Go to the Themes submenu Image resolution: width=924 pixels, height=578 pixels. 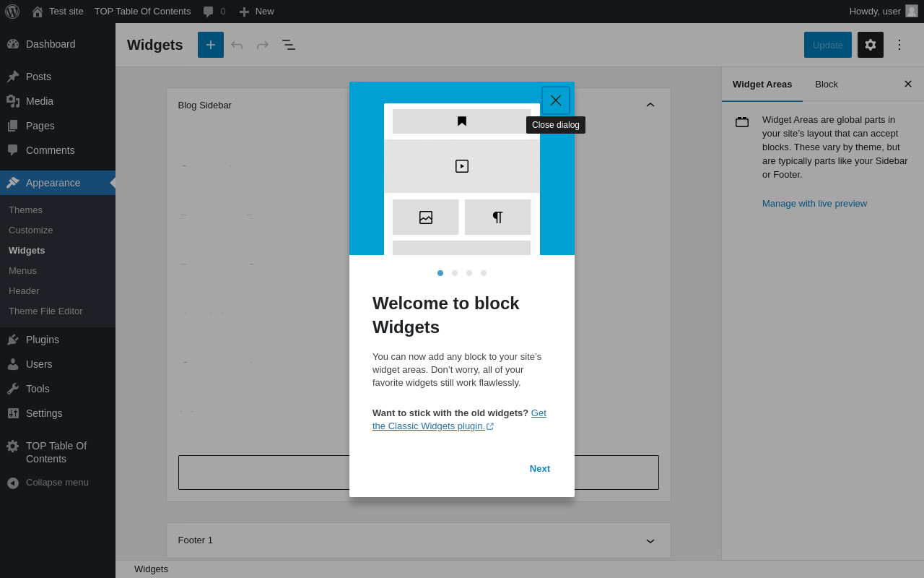25,210
